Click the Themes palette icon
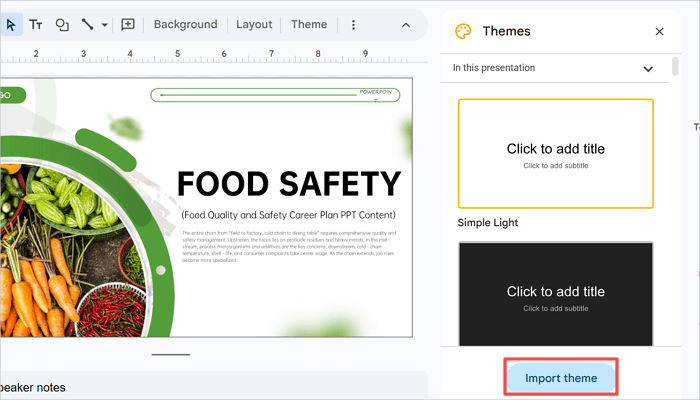 [463, 32]
